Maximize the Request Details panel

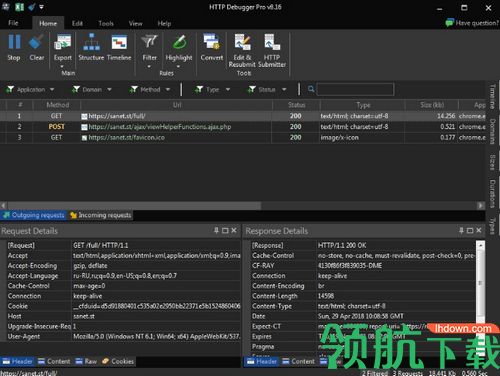225,230
